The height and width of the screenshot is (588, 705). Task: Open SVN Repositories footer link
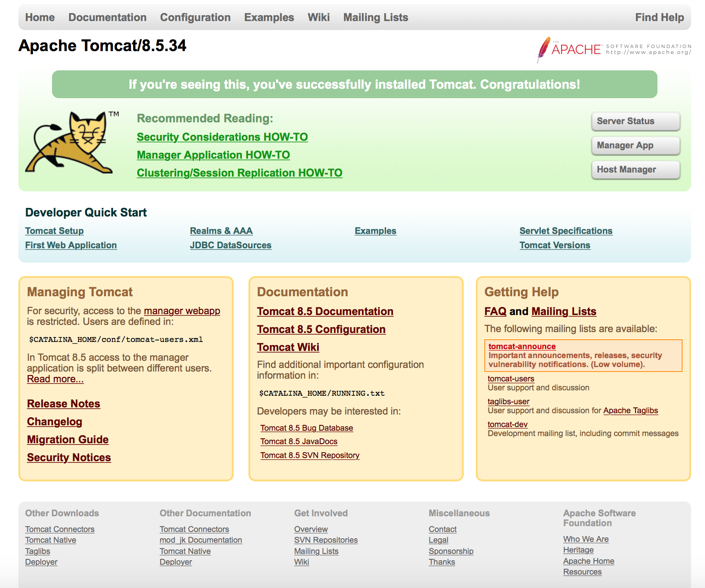pyautogui.click(x=326, y=540)
